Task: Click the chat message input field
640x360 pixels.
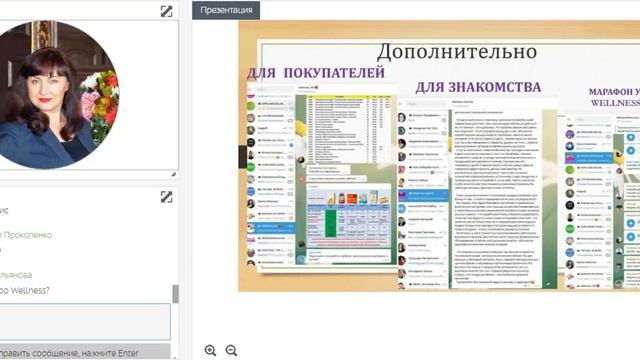Action: pyautogui.click(x=85, y=322)
